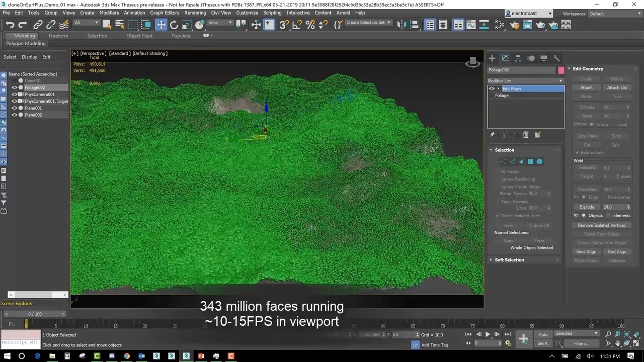
Task: Open the Modifier List dropdown
Action: pyautogui.click(x=525, y=80)
